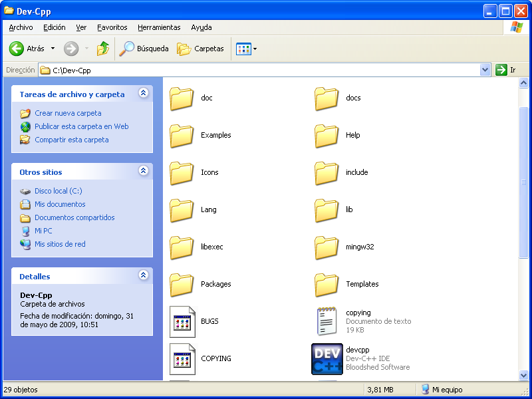Click the Documentos compartidos folder icon
The height and width of the screenshot is (399, 532).
tap(25, 218)
